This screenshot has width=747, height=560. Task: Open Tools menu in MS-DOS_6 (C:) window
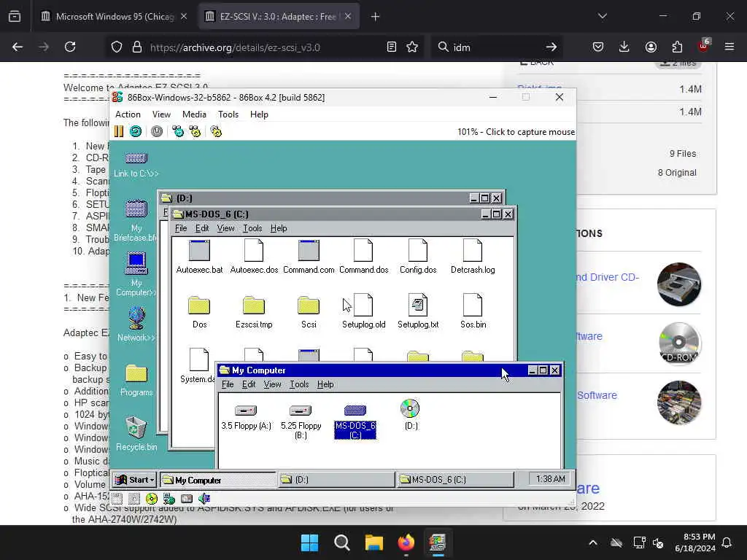[252, 228]
